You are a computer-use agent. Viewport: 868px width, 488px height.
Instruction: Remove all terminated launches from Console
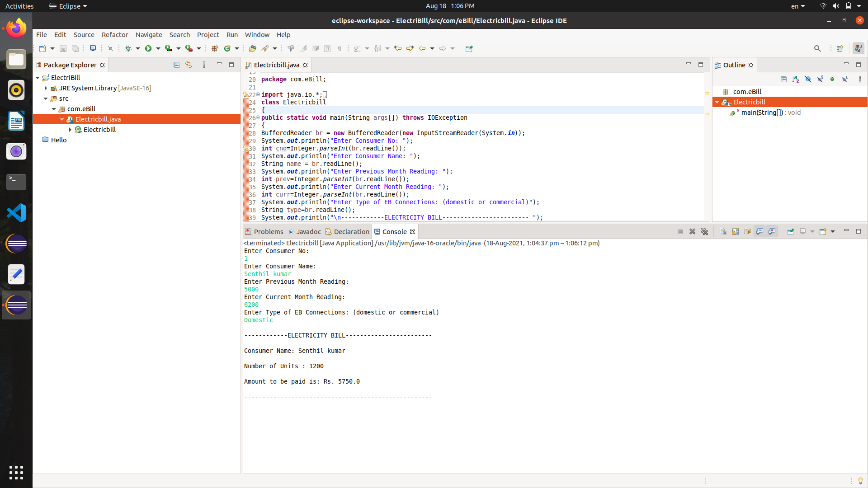(705, 231)
